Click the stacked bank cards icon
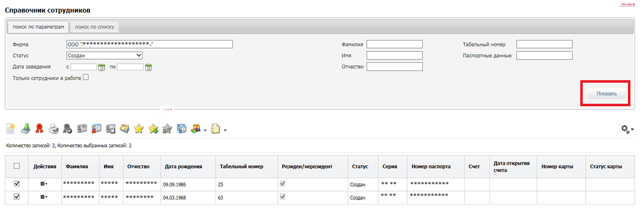644x212 pixels. (125, 129)
